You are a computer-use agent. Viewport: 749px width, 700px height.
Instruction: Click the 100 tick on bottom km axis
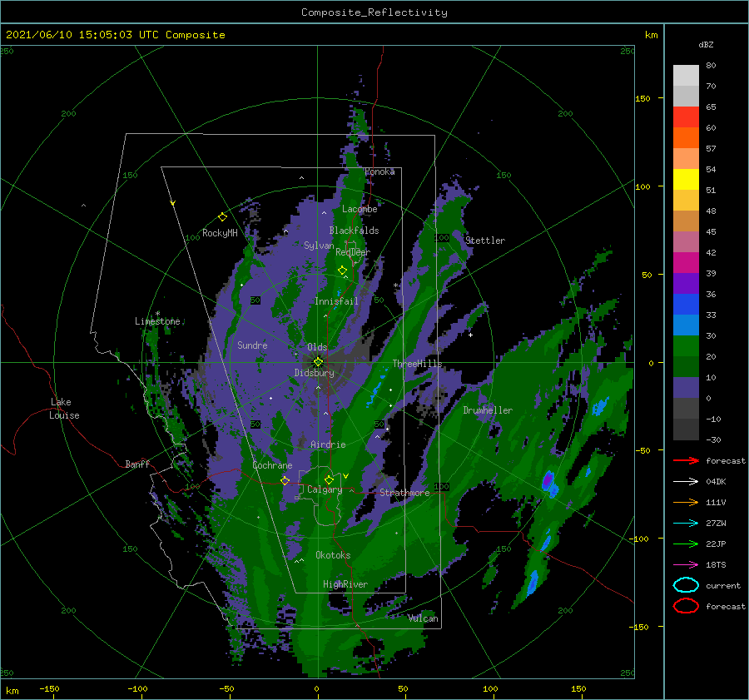(x=490, y=688)
